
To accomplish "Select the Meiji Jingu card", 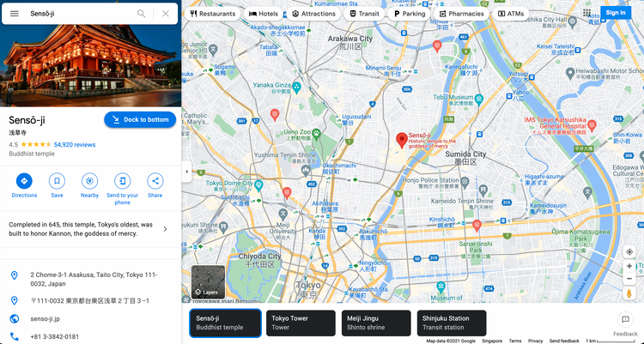I will coord(376,323).
